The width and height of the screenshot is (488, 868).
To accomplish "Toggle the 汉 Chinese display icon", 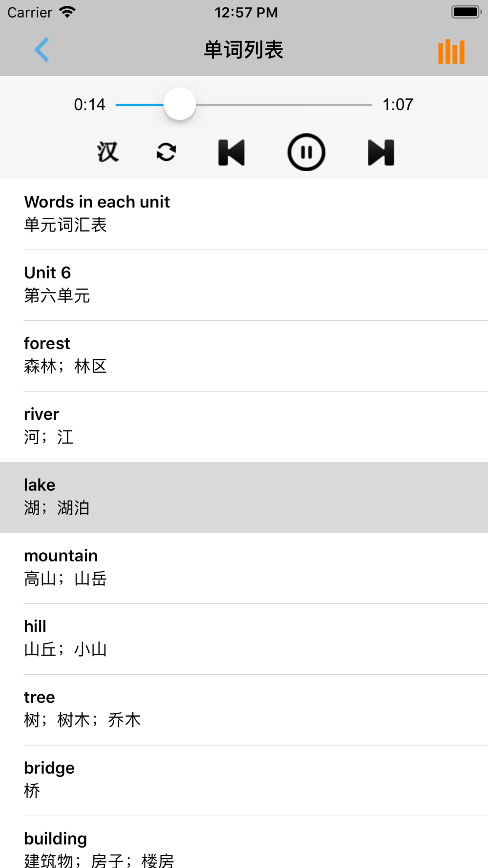I will pyautogui.click(x=107, y=152).
